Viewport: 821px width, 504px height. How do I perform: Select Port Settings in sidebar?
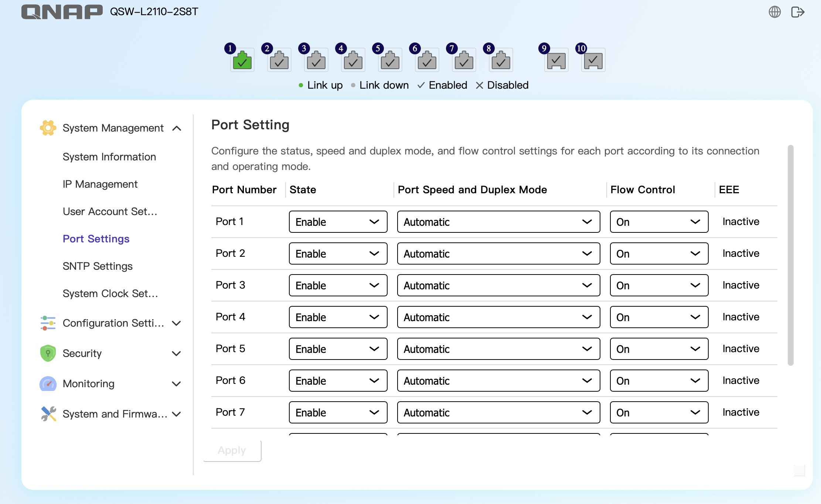pos(96,239)
